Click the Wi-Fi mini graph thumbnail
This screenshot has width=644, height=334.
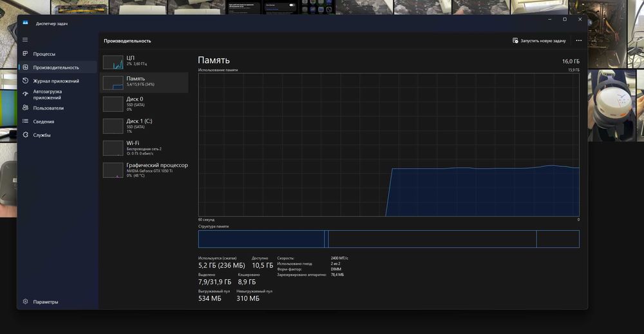click(113, 148)
